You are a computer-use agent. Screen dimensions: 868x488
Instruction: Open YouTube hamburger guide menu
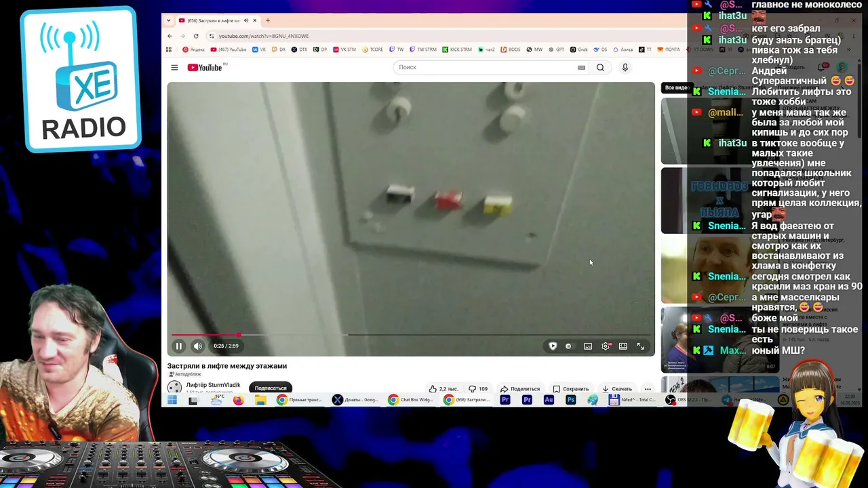click(x=174, y=67)
